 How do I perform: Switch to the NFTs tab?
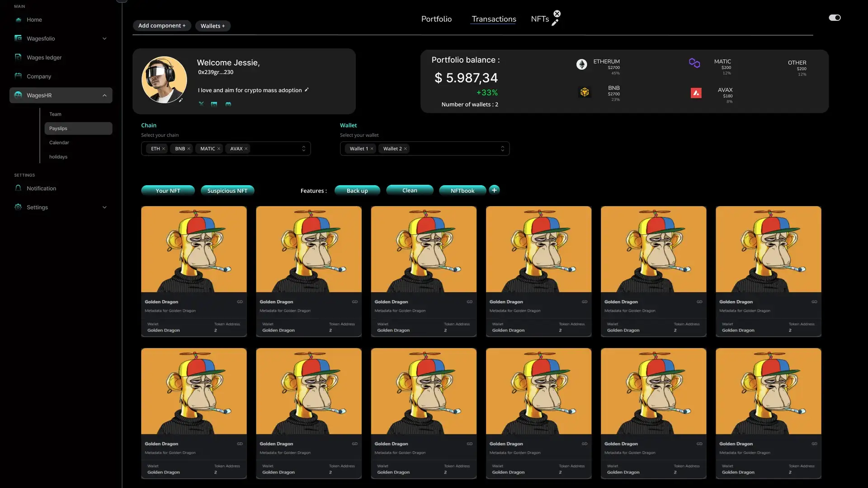(x=540, y=19)
